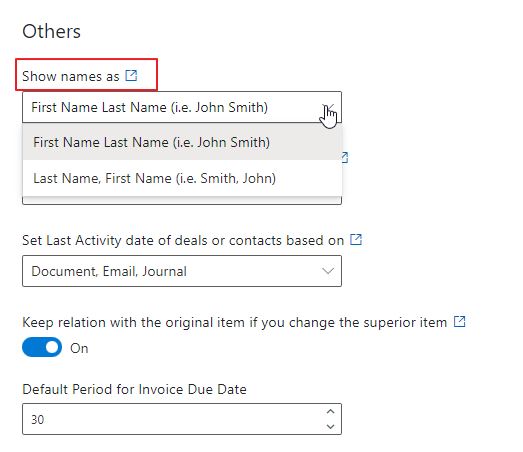The height and width of the screenshot is (452, 523).
Task: Open help icon beside Set Last Activity date
Action: 356,240
